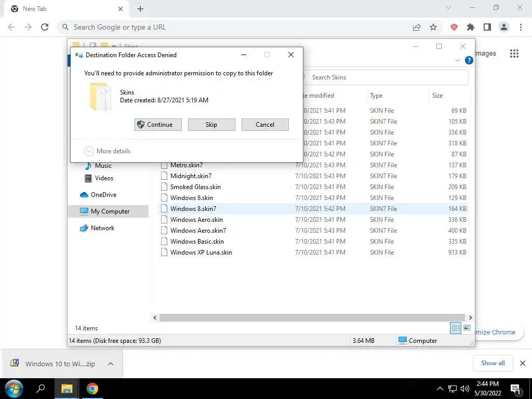
Task: Click the share page icon in address bar
Action: (417, 27)
